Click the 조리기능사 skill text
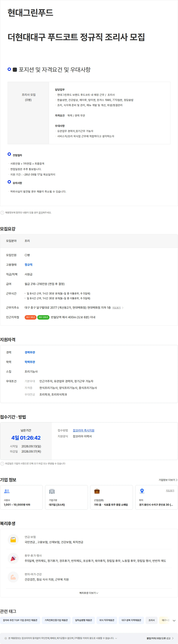The width and height of the screenshot is (178, 644). pos(31,372)
